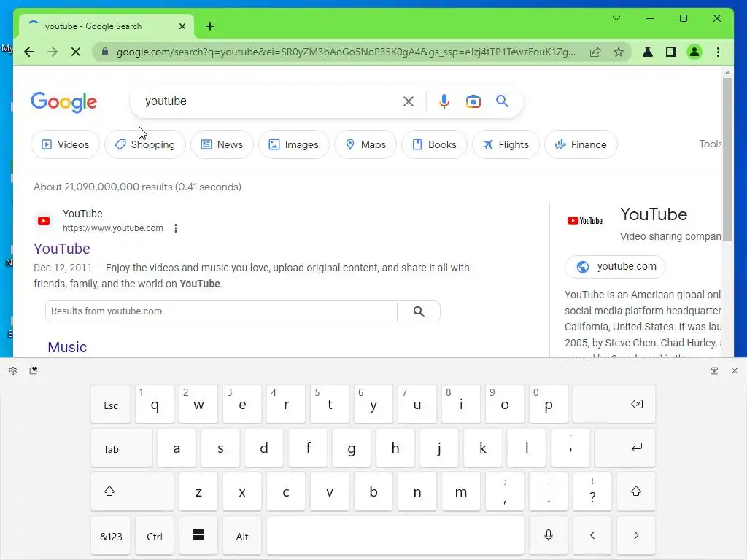Open Chrome Labs flask icon
This screenshot has height=560, width=747.
pos(648,52)
